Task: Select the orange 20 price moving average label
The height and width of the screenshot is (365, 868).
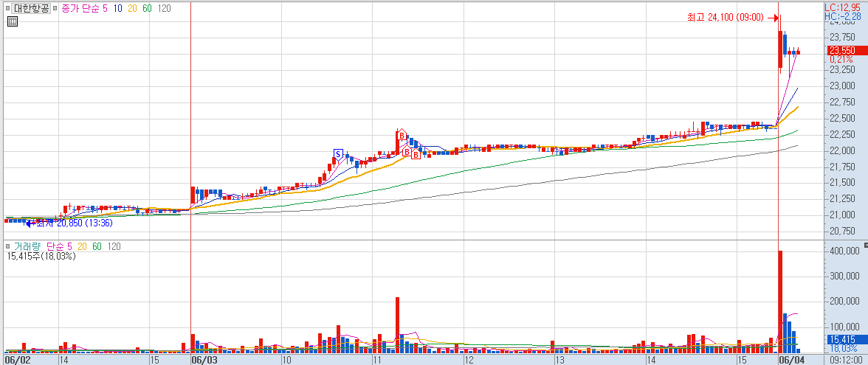Action: pyautogui.click(x=134, y=8)
